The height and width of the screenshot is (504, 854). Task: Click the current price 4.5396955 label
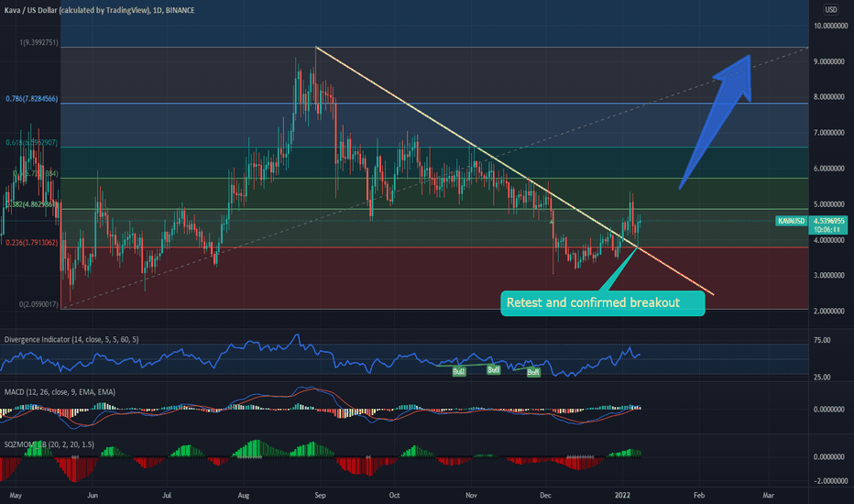(829, 221)
